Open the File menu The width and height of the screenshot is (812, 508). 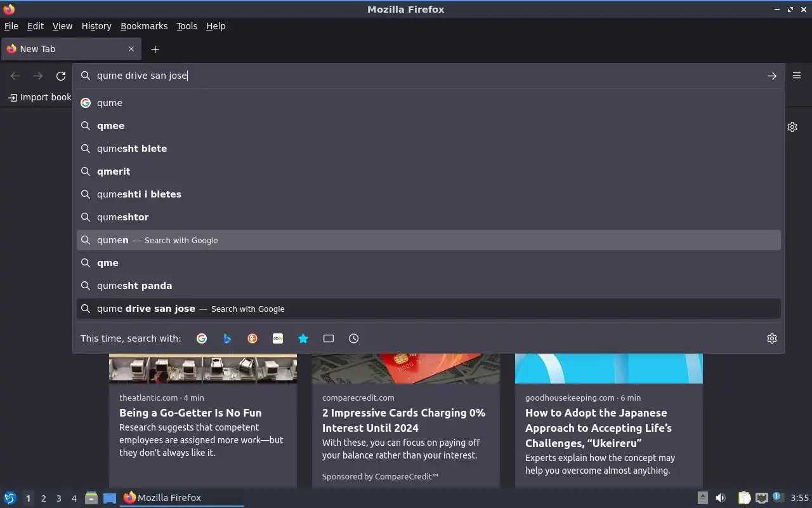[x=11, y=26]
